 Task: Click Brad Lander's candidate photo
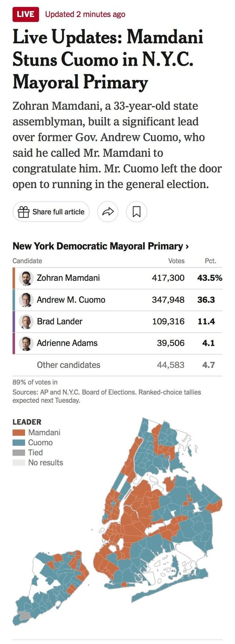click(x=26, y=322)
